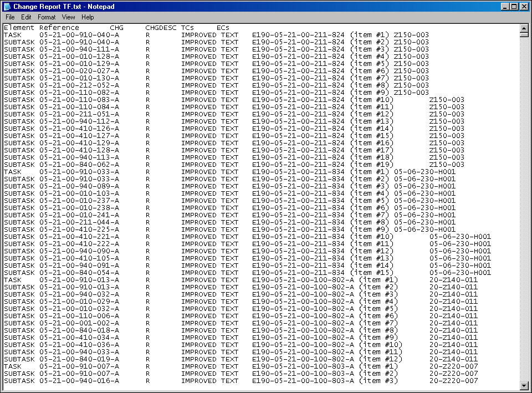Image resolution: width=532 pixels, height=393 pixels.
Task: Click reference 05-21-00-940-113-A
Action: [x=79, y=157]
